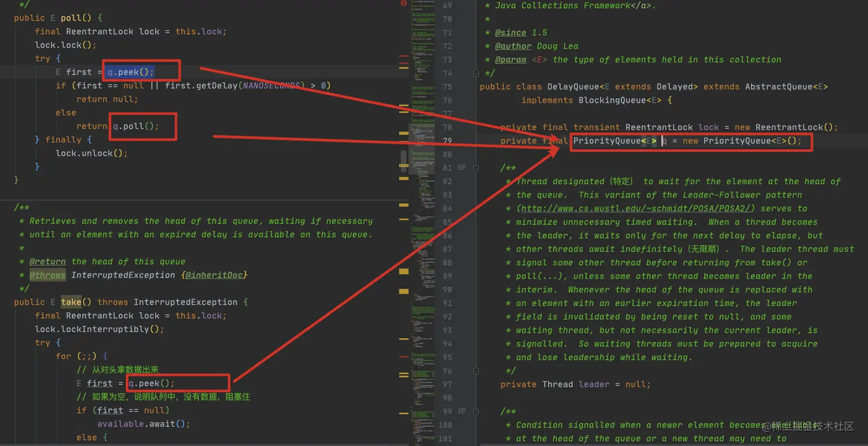Click the @since Javadoc tag
The image size is (868, 446).
(x=510, y=32)
